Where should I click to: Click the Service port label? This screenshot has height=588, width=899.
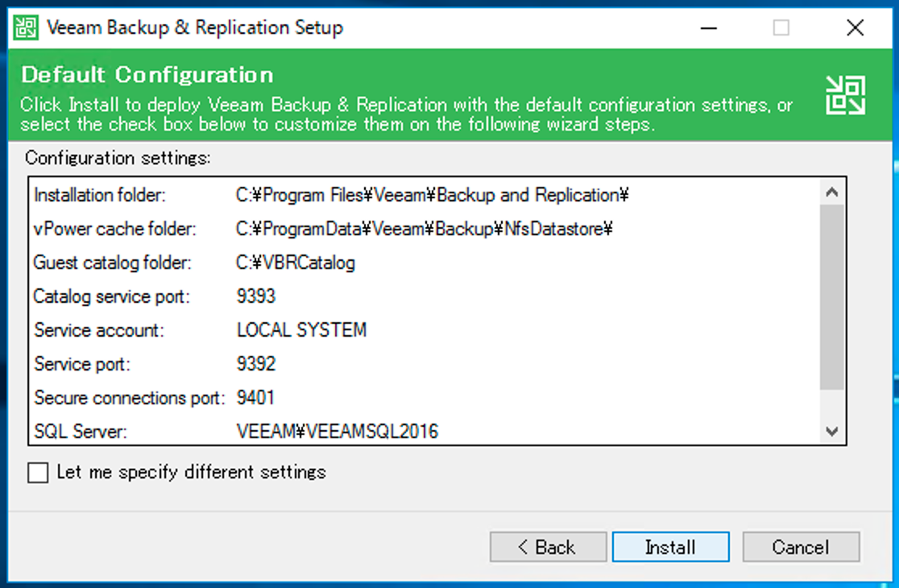pyautogui.click(x=82, y=364)
